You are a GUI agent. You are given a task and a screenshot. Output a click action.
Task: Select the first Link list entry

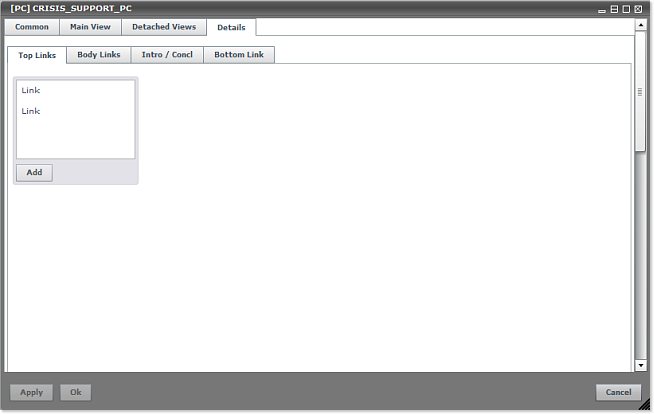(x=31, y=91)
